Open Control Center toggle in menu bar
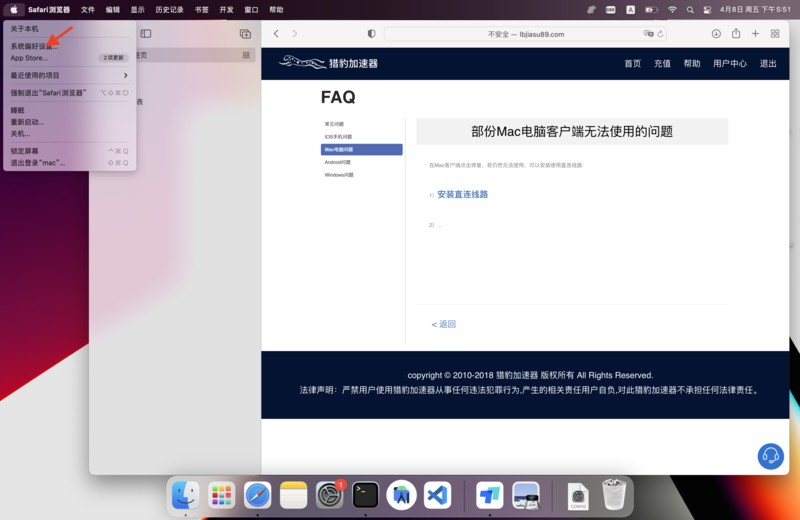The width and height of the screenshot is (800, 520). [708, 10]
